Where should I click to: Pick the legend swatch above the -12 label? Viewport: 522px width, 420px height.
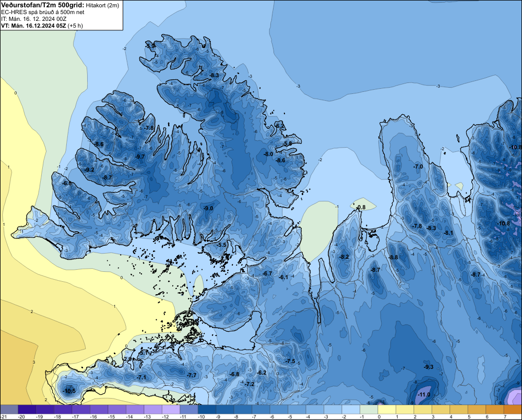click(x=171, y=409)
